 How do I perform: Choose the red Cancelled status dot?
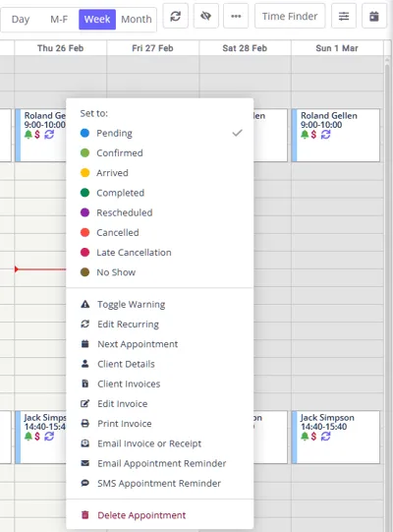pyautogui.click(x=84, y=232)
